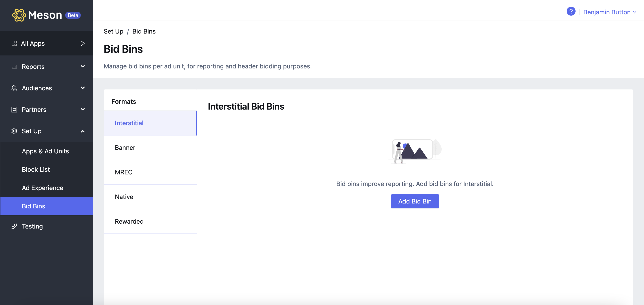Select Bid Bins in the sidebar
644x305 pixels.
tap(47, 206)
